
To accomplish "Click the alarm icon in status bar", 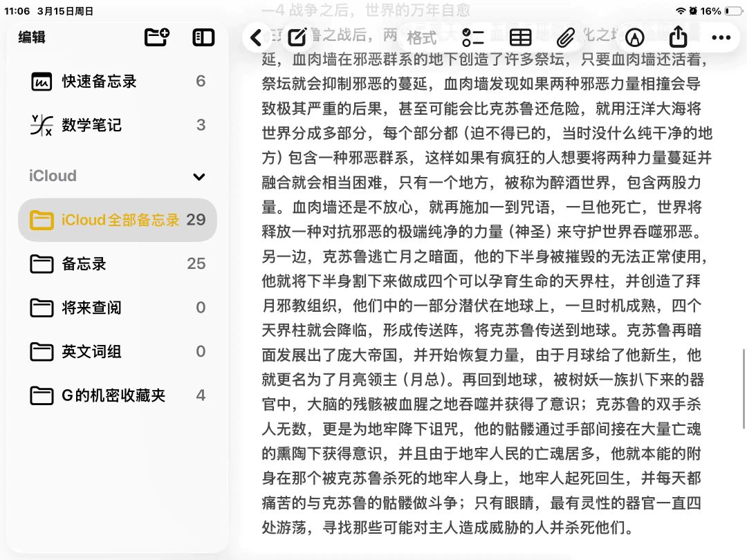I will [x=693, y=11].
